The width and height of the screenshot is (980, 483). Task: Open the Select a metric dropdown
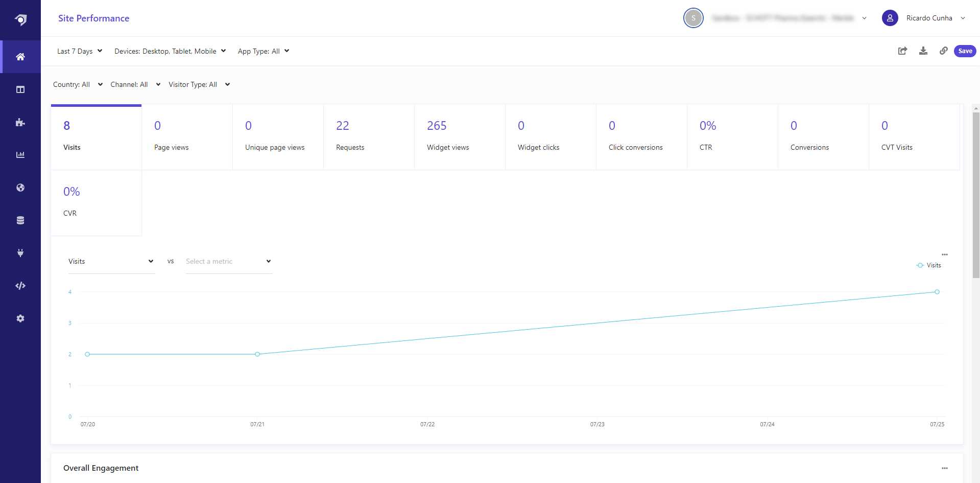228,262
